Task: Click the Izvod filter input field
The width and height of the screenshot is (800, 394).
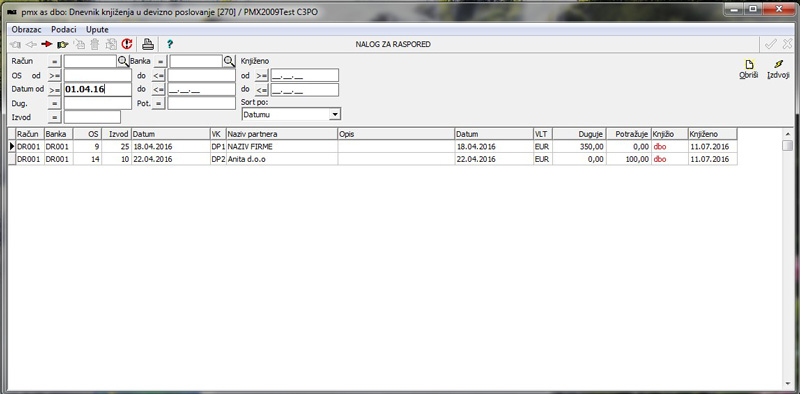Action: click(92, 117)
